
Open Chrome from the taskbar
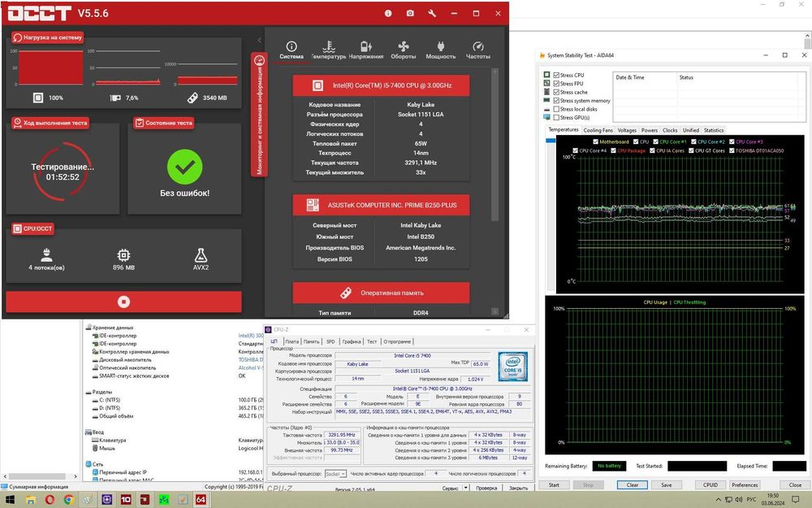(68, 500)
